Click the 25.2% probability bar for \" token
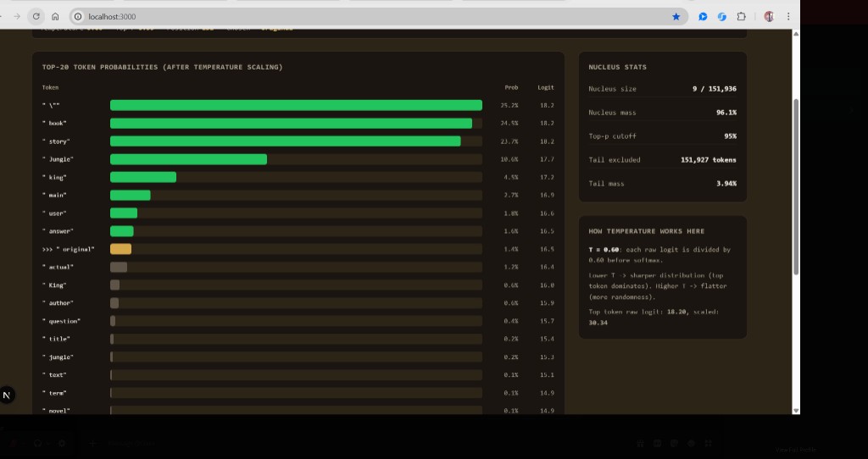The width and height of the screenshot is (868, 459). 296,105
